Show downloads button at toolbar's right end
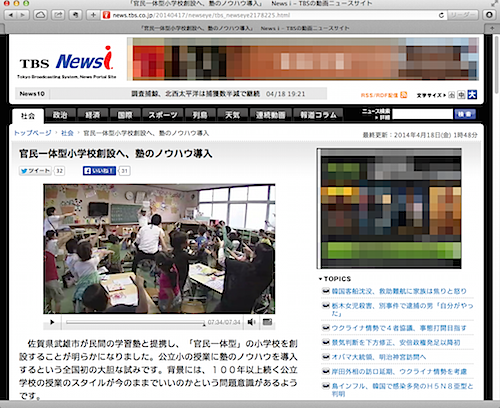Screen dimensions: 500x408 click(x=489, y=15)
